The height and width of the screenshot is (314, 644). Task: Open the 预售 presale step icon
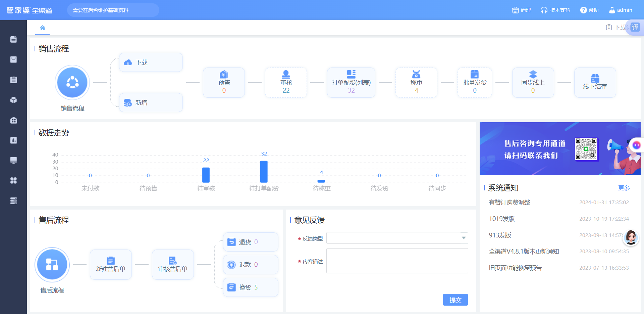pos(224,74)
